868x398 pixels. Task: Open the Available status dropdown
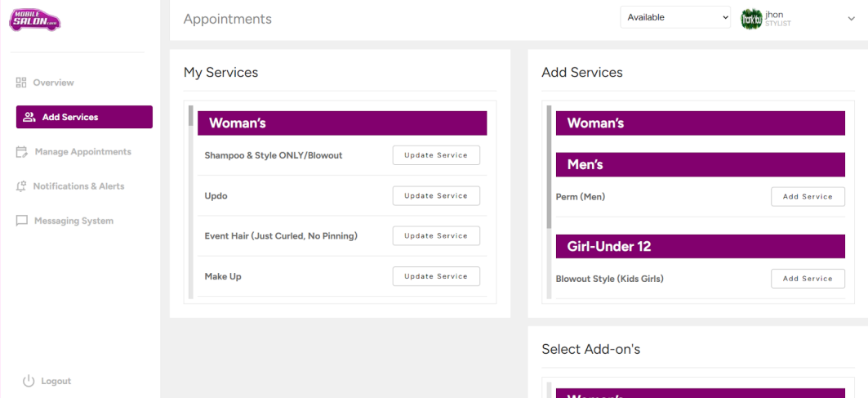(675, 17)
